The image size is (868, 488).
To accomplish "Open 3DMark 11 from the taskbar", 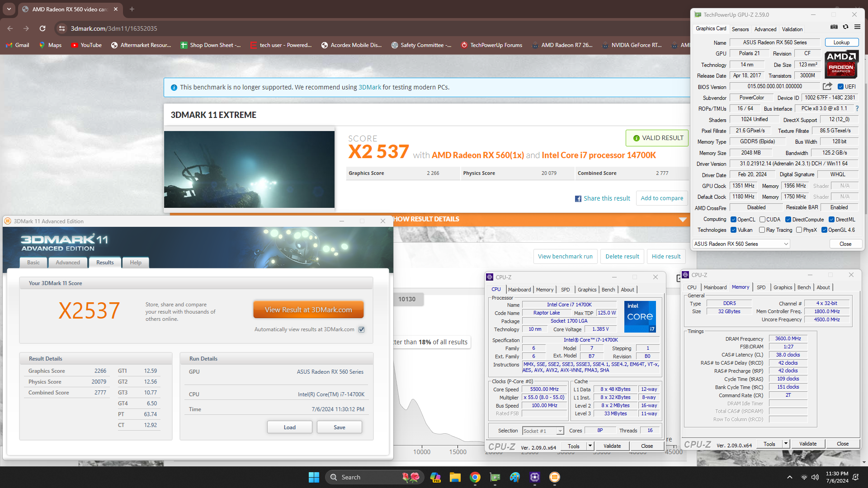I will tap(555, 477).
